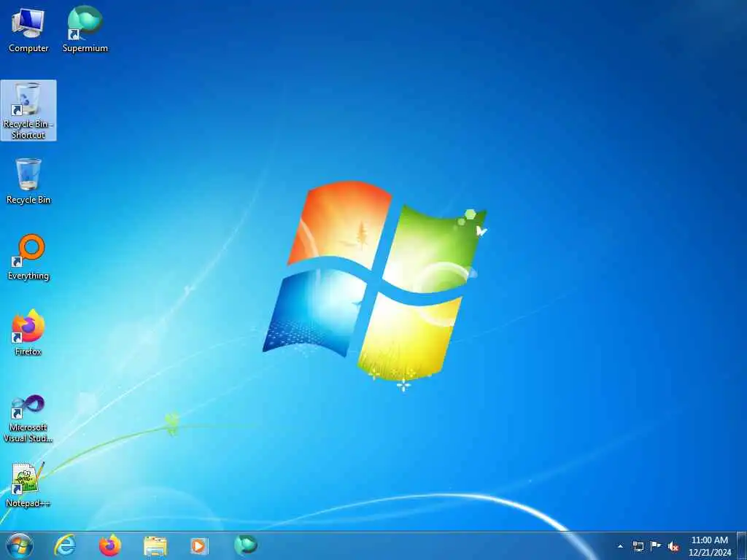Open the clock showing 11:00 AM

pos(709,546)
